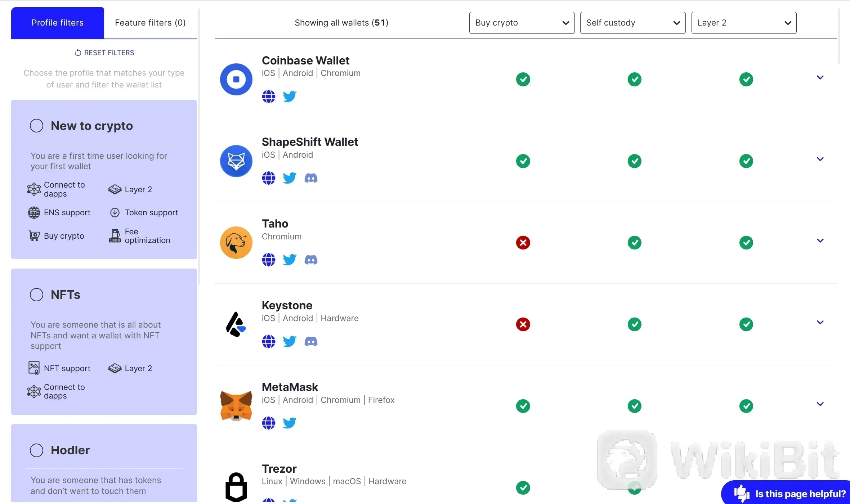Click the ENS support icon

click(x=34, y=213)
